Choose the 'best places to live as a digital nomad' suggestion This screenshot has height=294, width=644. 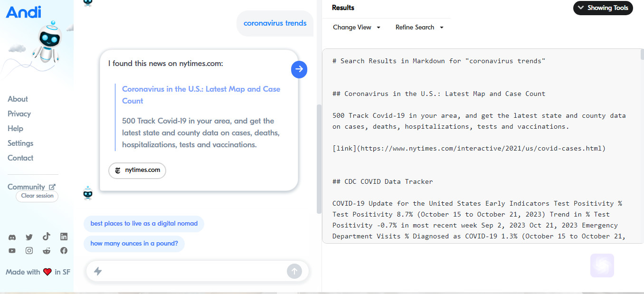[144, 224]
